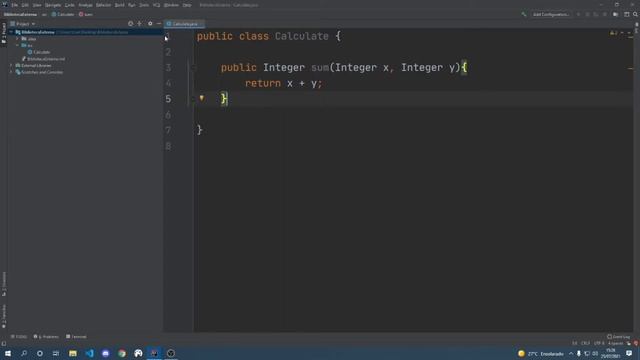Click the sum method in breadcrumb bar

pyautogui.click(x=86, y=14)
